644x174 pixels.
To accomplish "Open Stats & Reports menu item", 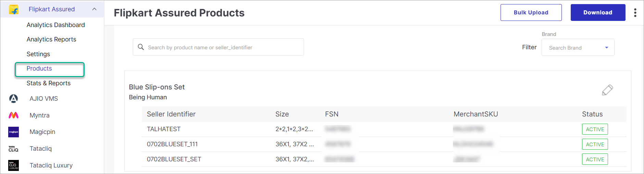I will (49, 83).
